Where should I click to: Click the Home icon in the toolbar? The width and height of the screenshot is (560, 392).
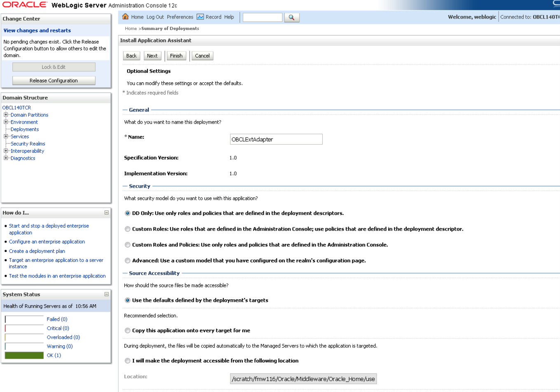coord(124,17)
